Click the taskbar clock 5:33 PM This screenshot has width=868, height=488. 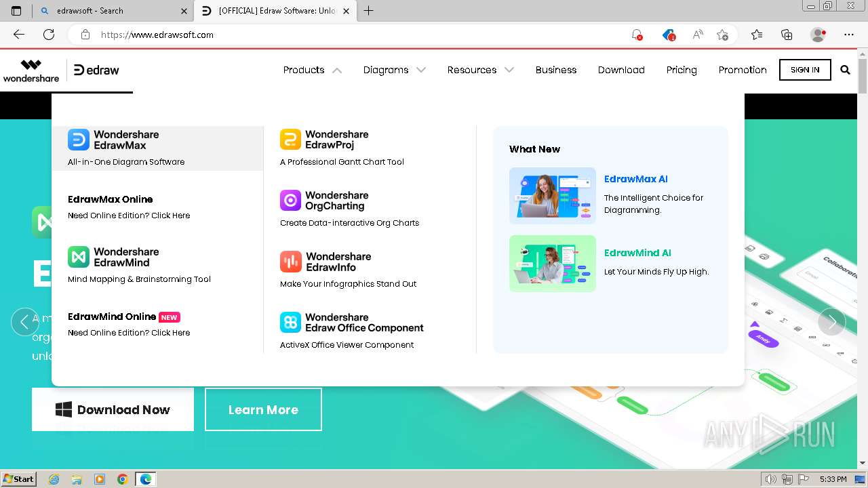[x=833, y=479]
